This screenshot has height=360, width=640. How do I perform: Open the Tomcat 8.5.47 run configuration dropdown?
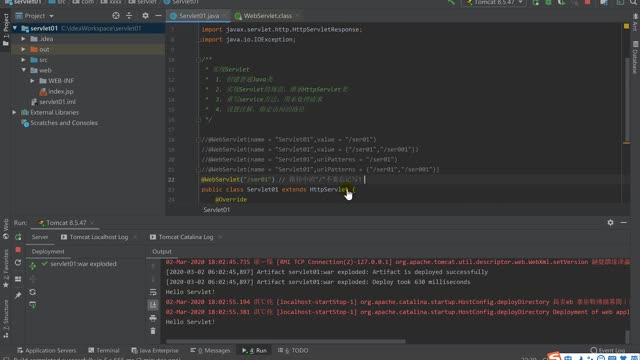pyautogui.click(x=495, y=2)
